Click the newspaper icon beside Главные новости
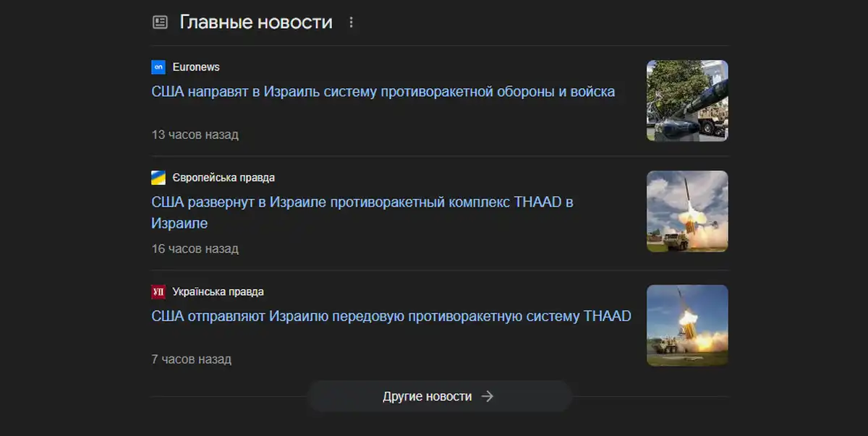Viewport: 868px width, 436px height. click(x=160, y=22)
